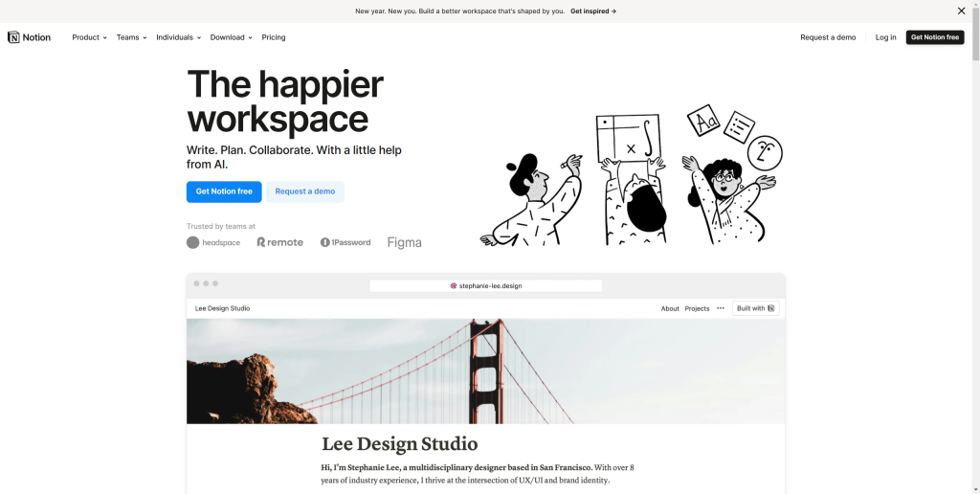Click the favicon beside stephanie-lee.design
The image size is (980, 494).
[x=454, y=285]
